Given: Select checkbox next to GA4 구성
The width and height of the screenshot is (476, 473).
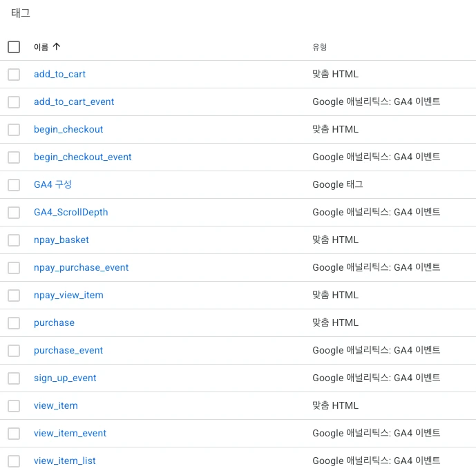Looking at the screenshot, I should point(14,185).
